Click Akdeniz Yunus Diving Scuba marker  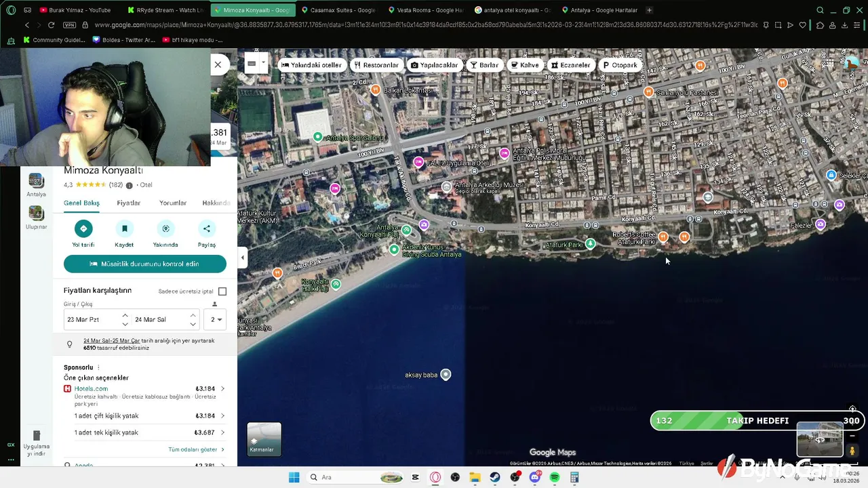(x=394, y=249)
